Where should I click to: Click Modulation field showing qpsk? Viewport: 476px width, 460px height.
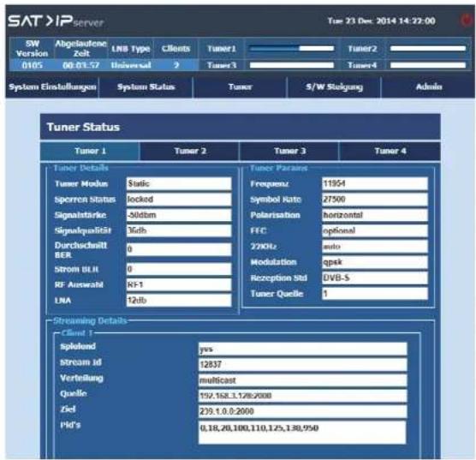tap(375, 262)
